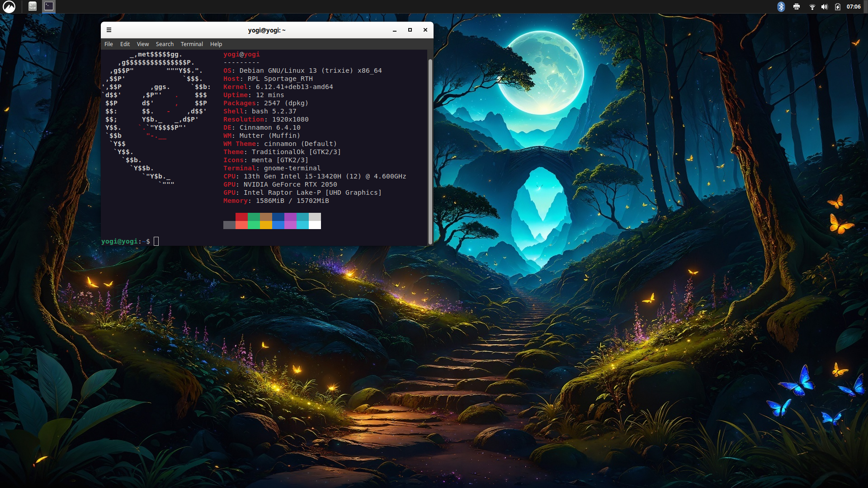Expand the View menu
The height and width of the screenshot is (488, 868).
tap(143, 44)
